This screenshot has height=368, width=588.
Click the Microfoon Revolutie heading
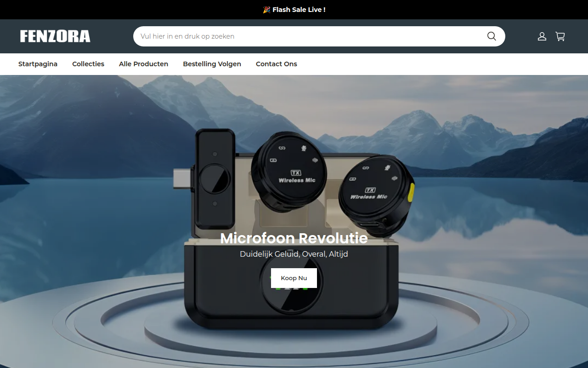coord(294,238)
